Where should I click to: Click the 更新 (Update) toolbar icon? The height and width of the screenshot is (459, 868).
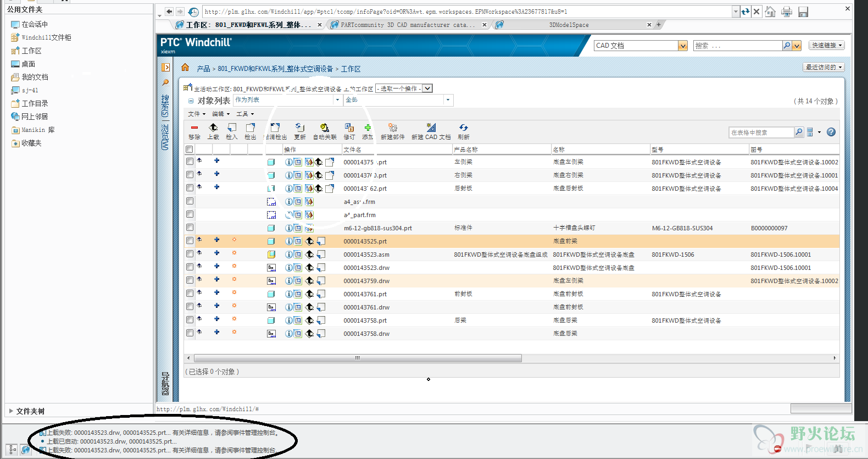pyautogui.click(x=299, y=128)
